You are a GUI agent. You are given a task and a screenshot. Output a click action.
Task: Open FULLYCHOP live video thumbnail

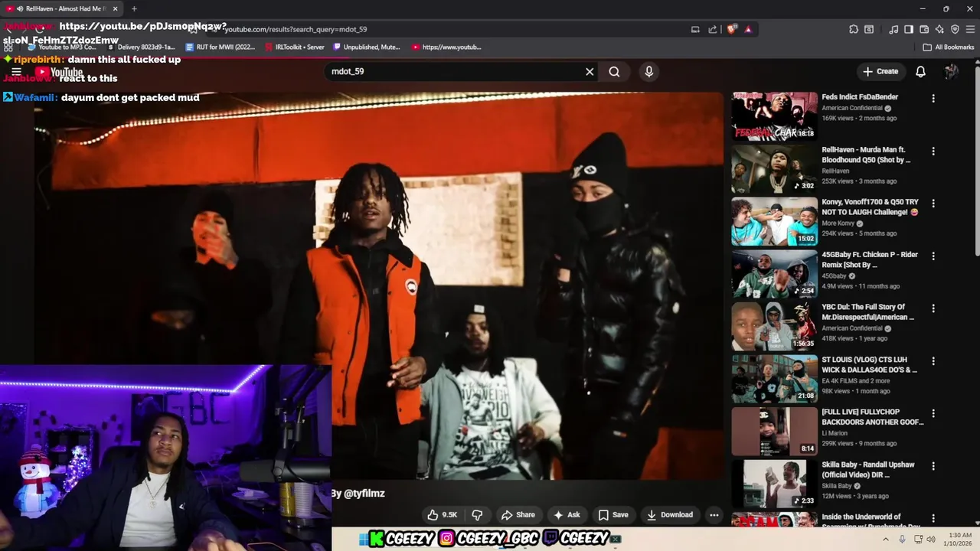[x=774, y=431]
